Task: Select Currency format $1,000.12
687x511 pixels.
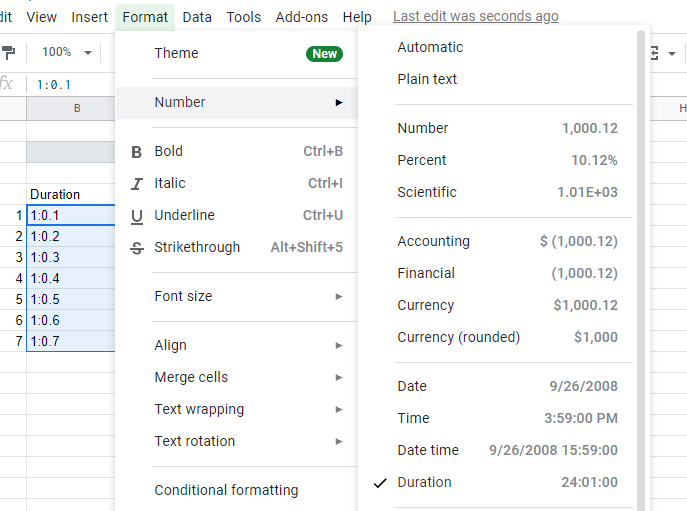Action: click(498, 305)
